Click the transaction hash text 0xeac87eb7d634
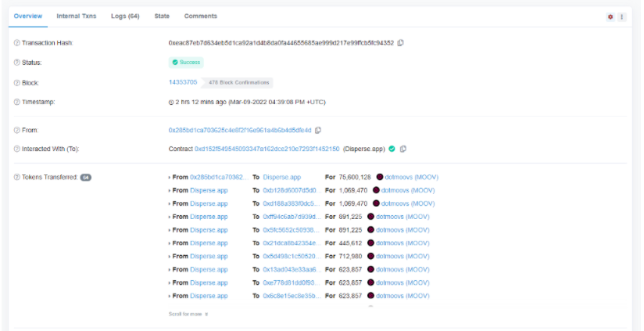The width and height of the screenshot is (644, 331). pos(281,43)
